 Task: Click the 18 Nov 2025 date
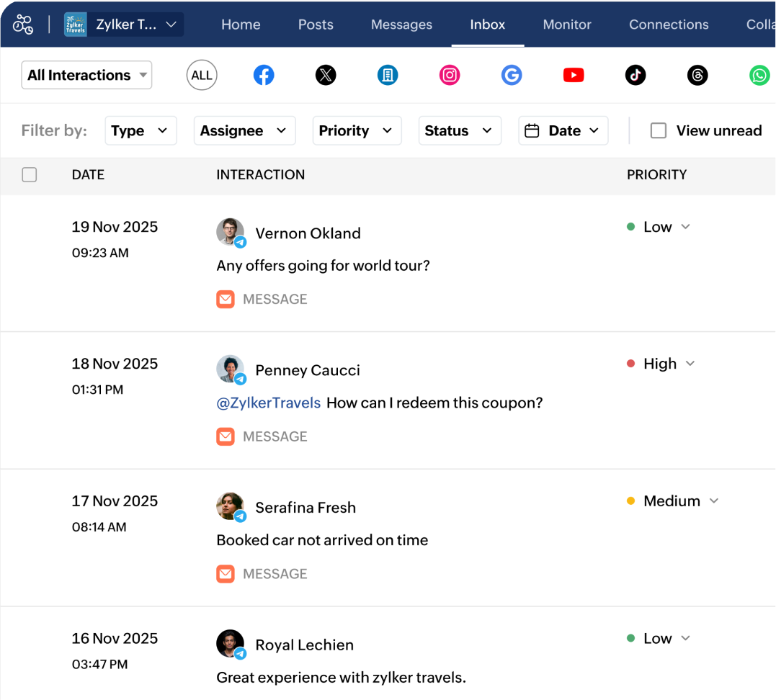[x=115, y=364]
